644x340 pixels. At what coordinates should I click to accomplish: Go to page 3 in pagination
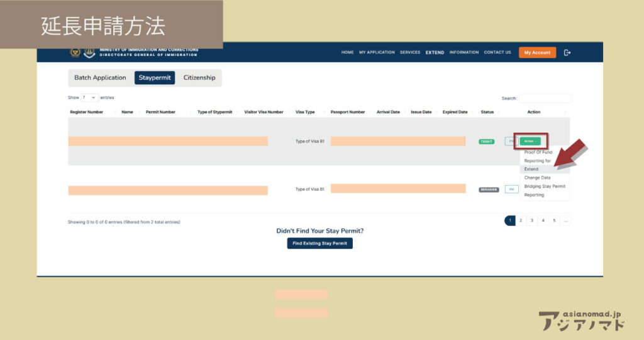[x=532, y=220]
